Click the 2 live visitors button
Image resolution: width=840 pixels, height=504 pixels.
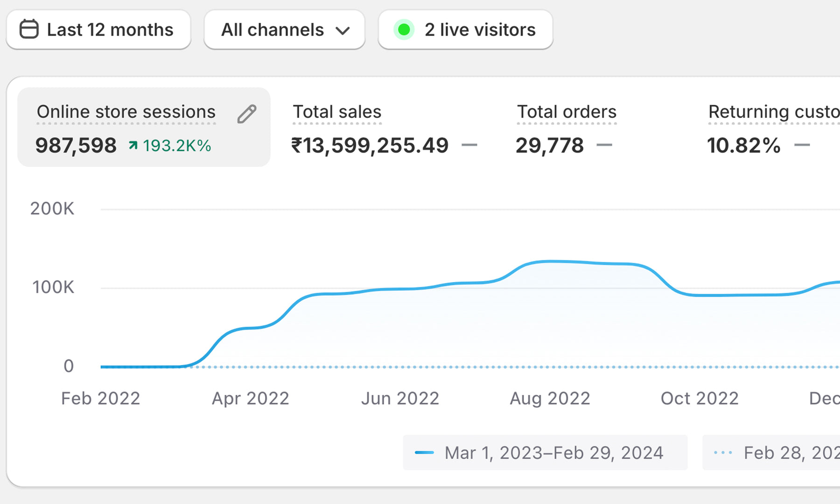pyautogui.click(x=465, y=30)
